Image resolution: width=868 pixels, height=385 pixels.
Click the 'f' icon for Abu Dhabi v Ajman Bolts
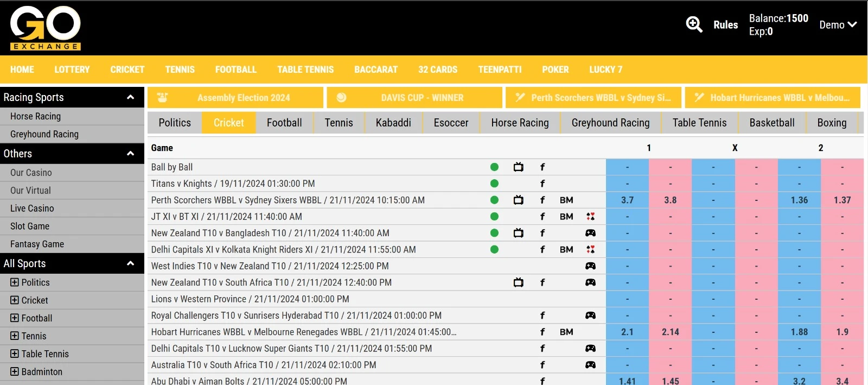(x=542, y=381)
